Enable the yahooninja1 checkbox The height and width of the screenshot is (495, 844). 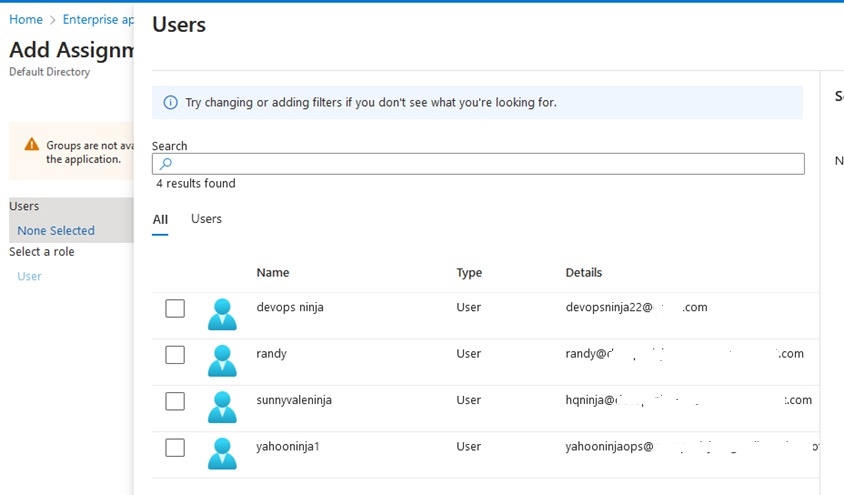[175, 447]
